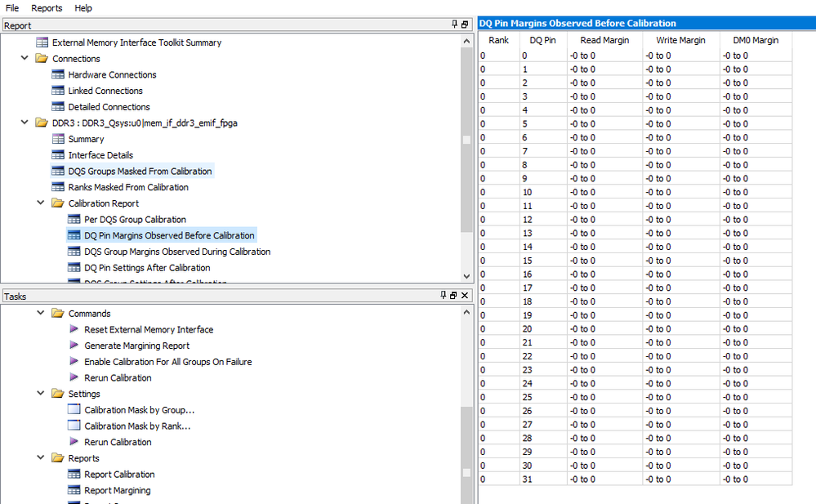Click the Reset External Memory Interface command icon
Screen dimensions: 816x504
(x=74, y=329)
